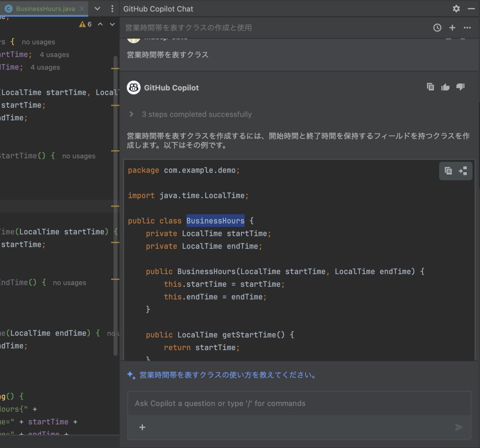Copy the generated code block
The image size is (480, 448).
pyautogui.click(x=448, y=171)
